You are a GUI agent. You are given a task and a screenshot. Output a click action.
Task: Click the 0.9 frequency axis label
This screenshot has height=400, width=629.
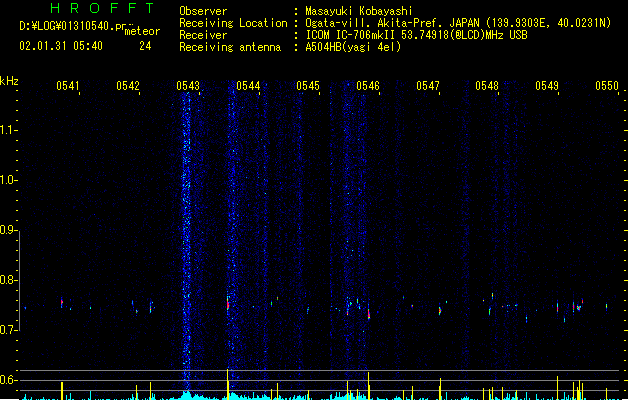tap(7, 230)
